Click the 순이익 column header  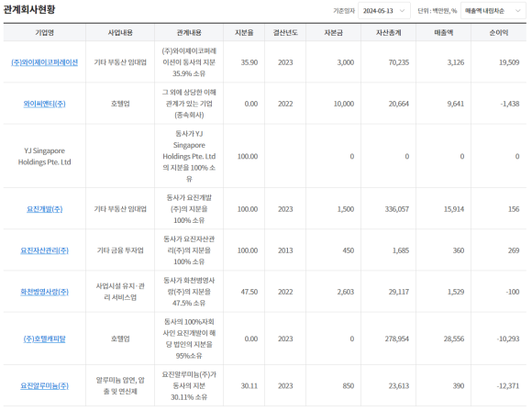pos(499,33)
